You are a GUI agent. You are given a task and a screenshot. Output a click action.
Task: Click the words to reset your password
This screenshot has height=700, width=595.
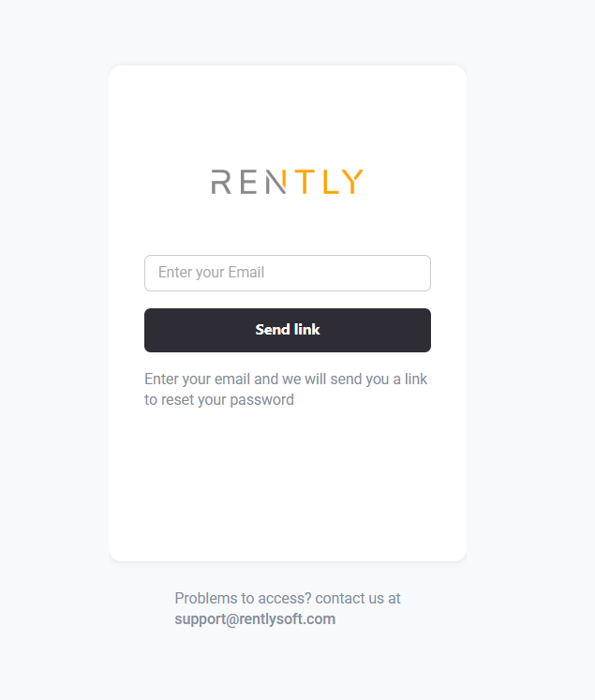click(x=218, y=399)
